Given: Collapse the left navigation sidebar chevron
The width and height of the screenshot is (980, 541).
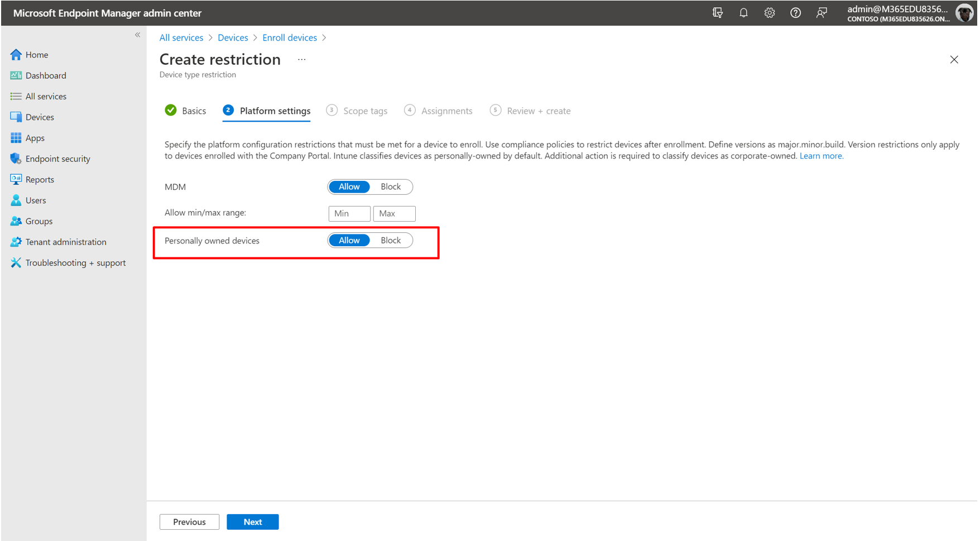Looking at the screenshot, I should click(x=137, y=35).
